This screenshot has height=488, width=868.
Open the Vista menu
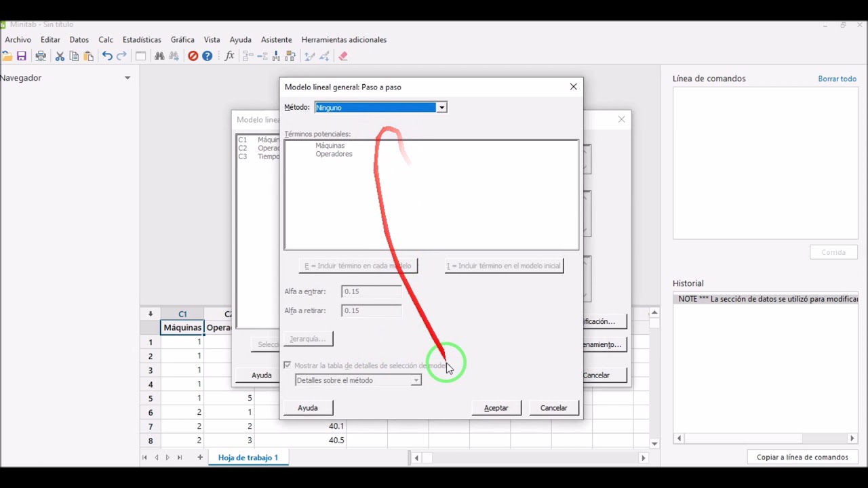pos(212,40)
